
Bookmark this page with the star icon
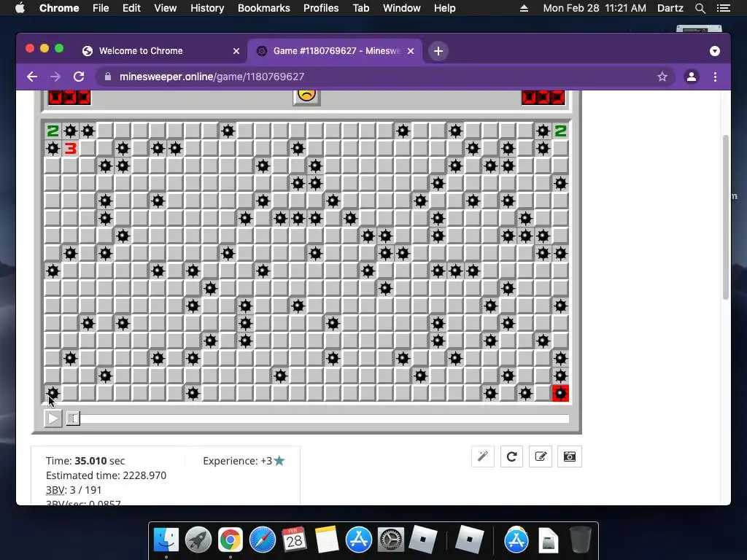coord(662,77)
